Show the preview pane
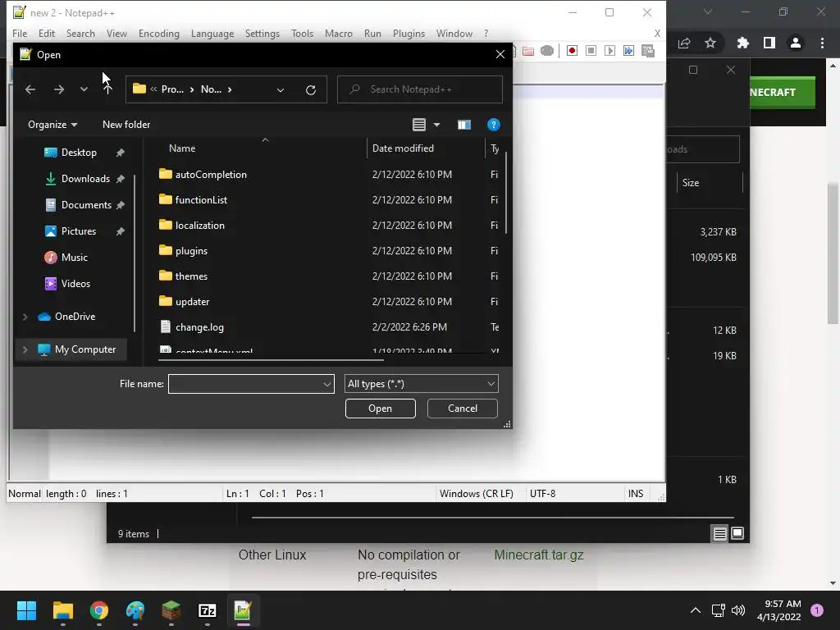The height and width of the screenshot is (630, 840). pos(464,125)
